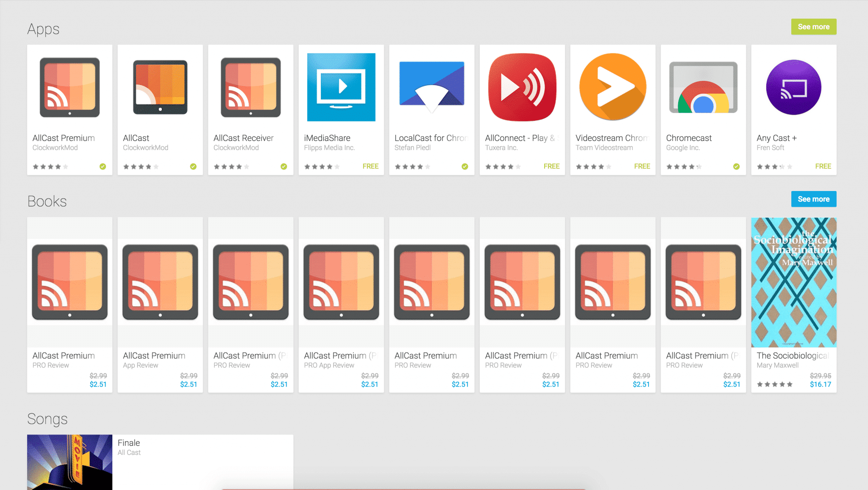Click the All Cast artist name
Viewport: 868px width, 490px height.
(x=129, y=453)
